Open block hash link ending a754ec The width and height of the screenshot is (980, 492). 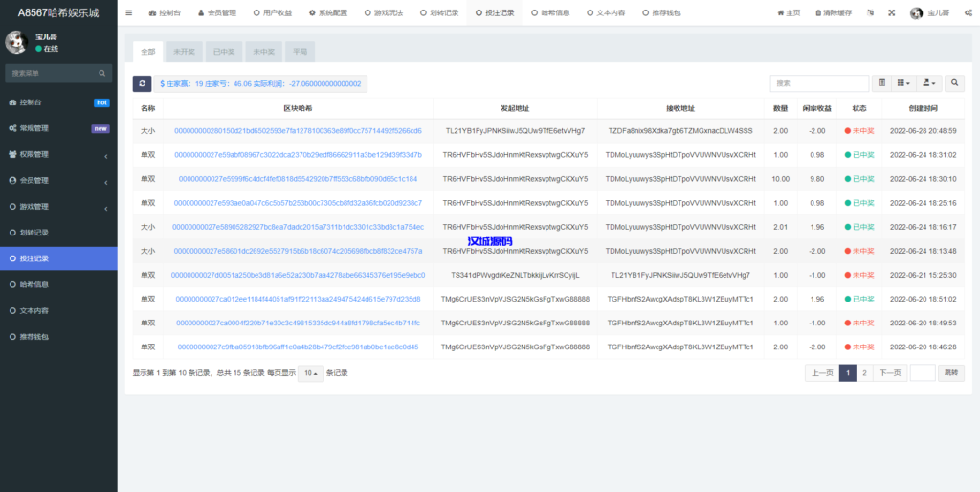click(299, 226)
